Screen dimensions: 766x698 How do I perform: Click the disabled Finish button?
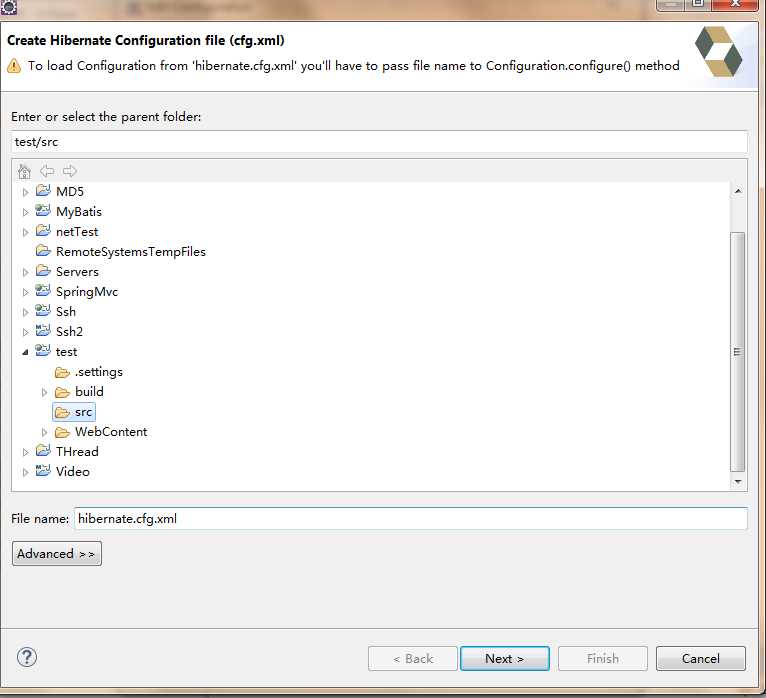coord(603,658)
